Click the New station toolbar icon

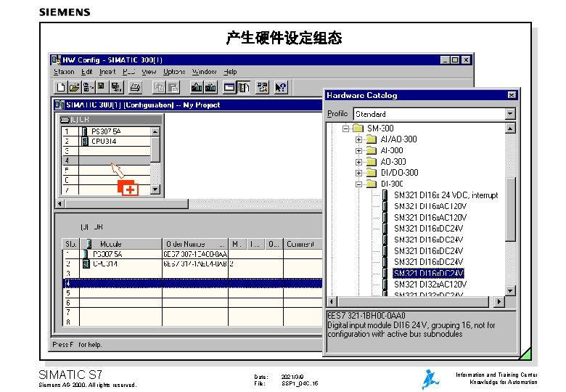[x=60, y=87]
